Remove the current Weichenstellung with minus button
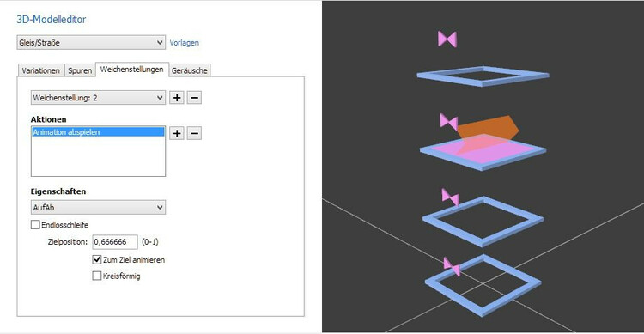The width and height of the screenshot is (644, 334). pyautogui.click(x=194, y=98)
